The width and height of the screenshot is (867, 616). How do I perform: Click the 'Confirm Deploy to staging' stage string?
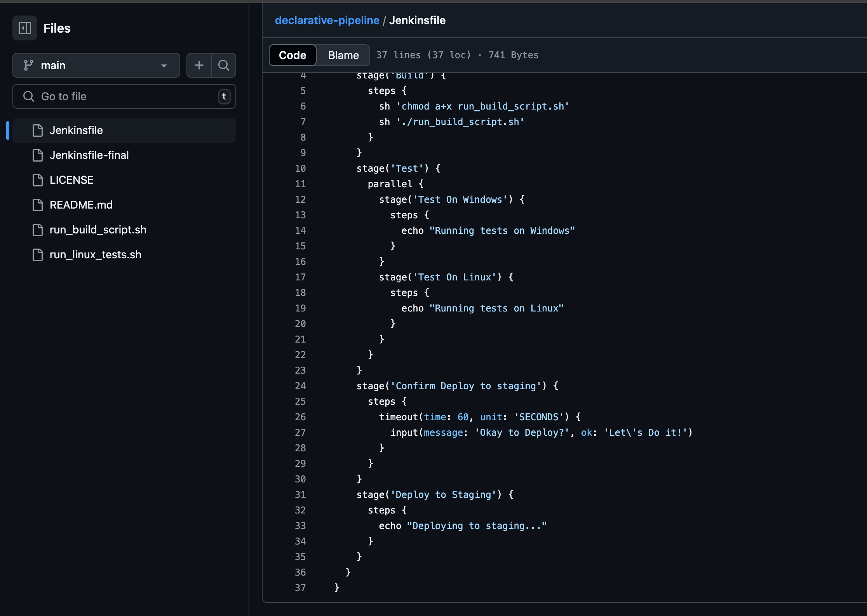pos(466,386)
